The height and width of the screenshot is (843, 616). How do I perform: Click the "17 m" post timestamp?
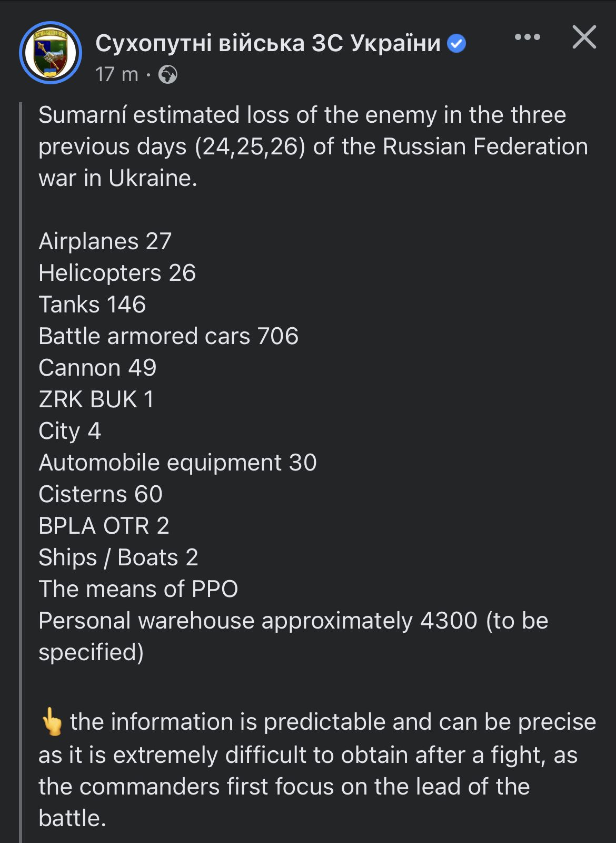116,75
